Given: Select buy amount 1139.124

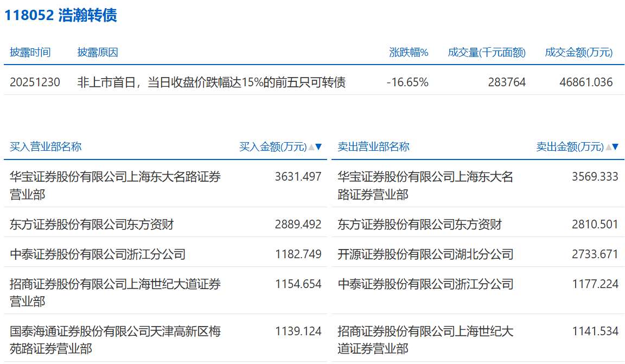Looking at the screenshot, I should [298, 331].
